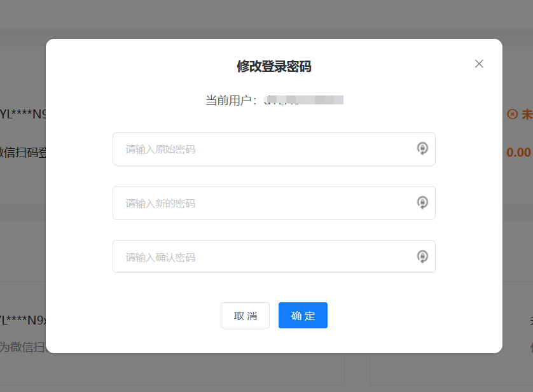Close the 修改登录密码 dialog with X

(x=479, y=64)
